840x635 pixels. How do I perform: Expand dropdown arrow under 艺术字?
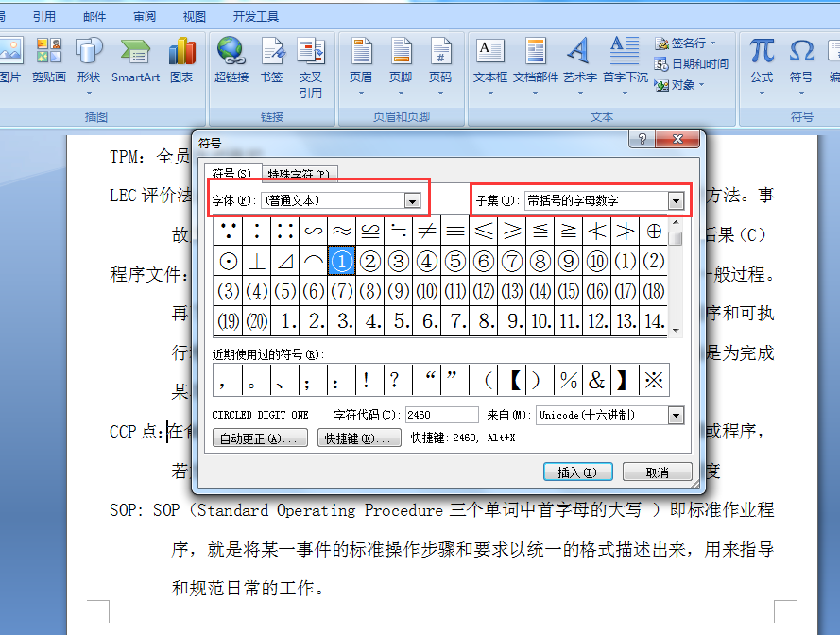point(580,94)
